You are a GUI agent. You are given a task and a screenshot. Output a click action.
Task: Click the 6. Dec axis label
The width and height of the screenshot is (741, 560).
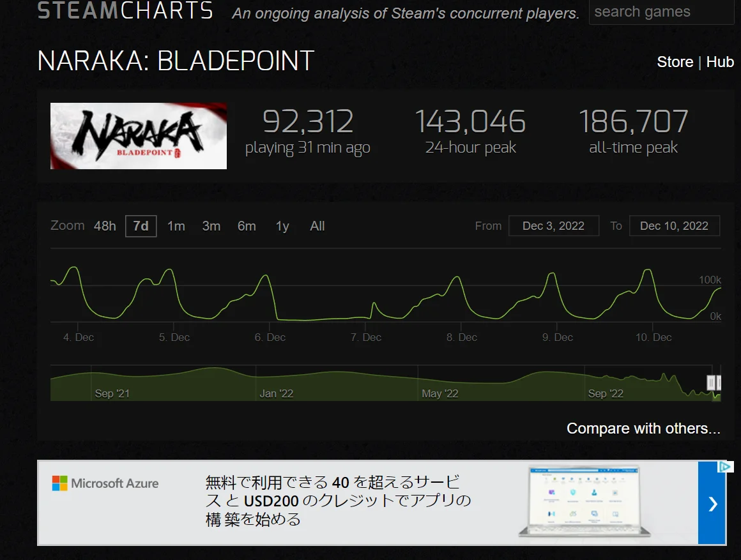[x=270, y=337]
